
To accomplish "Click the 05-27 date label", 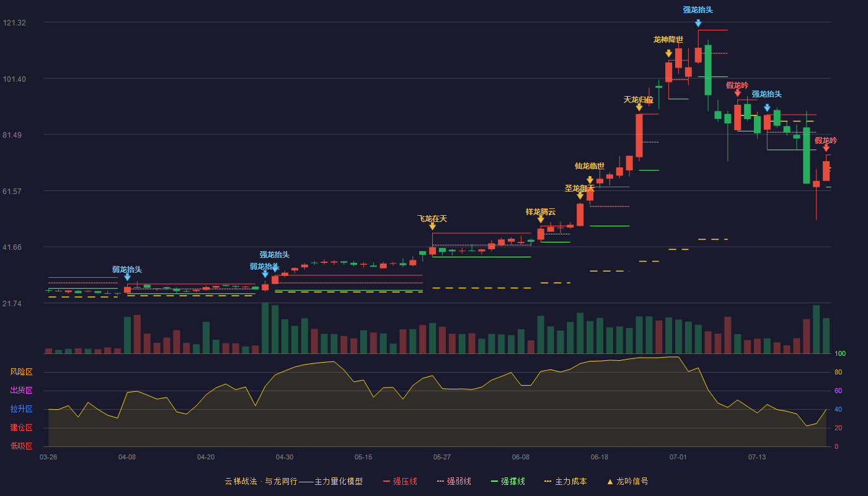I will click(x=442, y=457).
